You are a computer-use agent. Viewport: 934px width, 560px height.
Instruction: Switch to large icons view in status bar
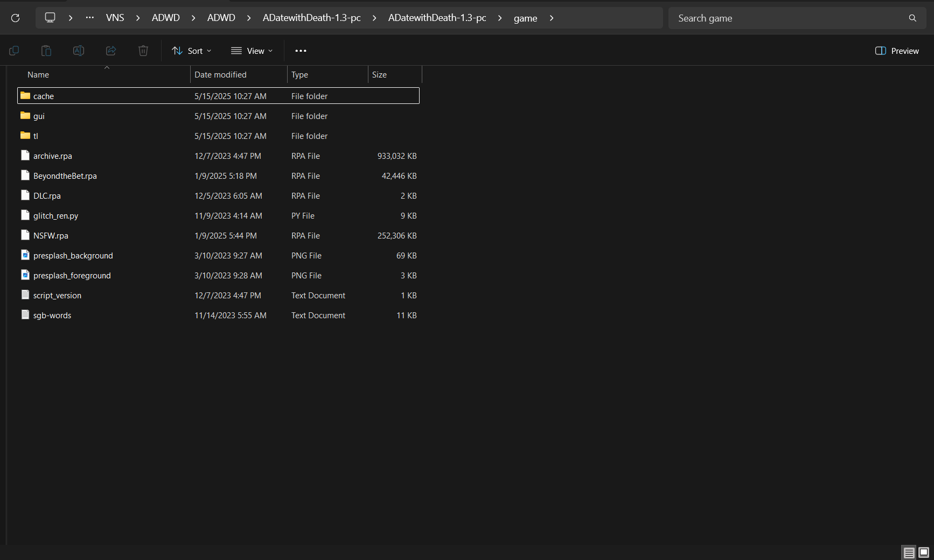[x=924, y=552]
